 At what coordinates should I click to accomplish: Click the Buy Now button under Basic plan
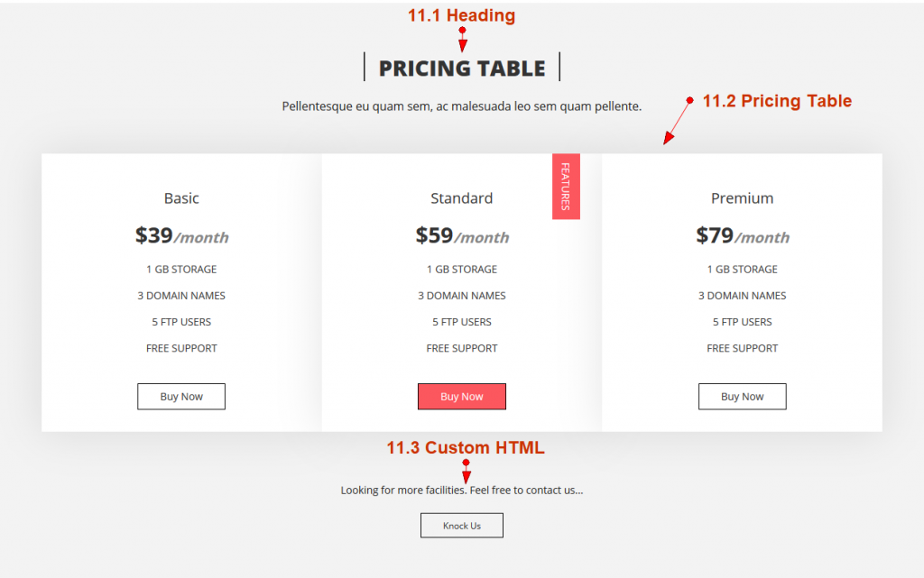click(x=181, y=396)
